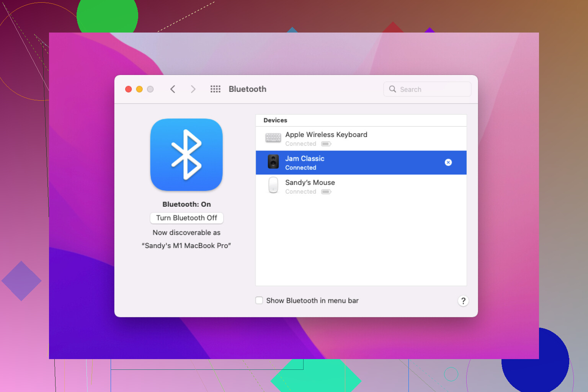588x392 pixels.
Task: Select the Jam Classic device row
Action: [x=361, y=162]
